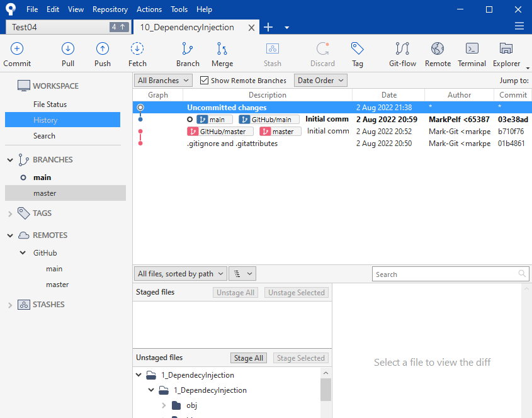Add a Tag using the toolbar

pyautogui.click(x=358, y=49)
